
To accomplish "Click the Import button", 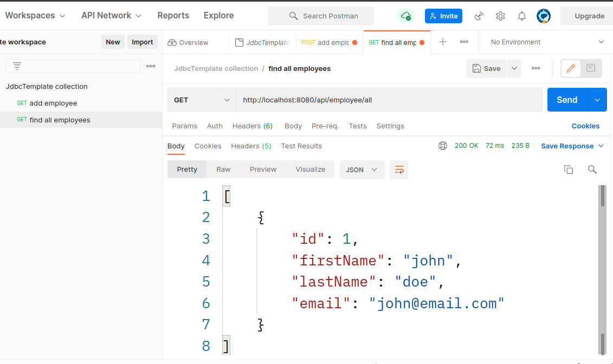I will 143,42.
